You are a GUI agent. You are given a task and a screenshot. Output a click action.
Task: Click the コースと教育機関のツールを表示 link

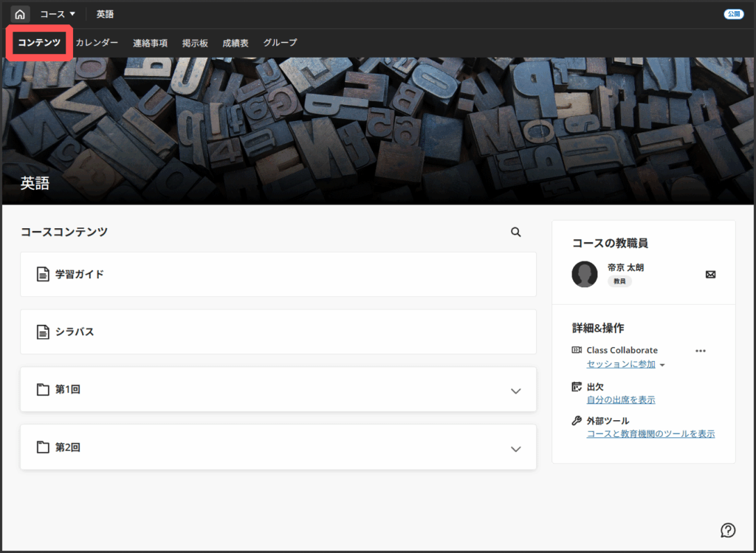point(650,434)
